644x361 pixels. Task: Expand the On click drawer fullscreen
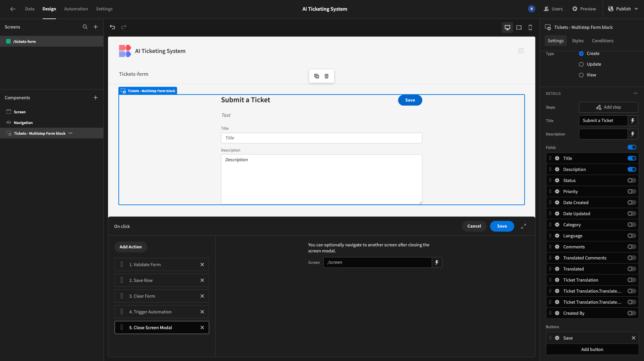click(524, 227)
